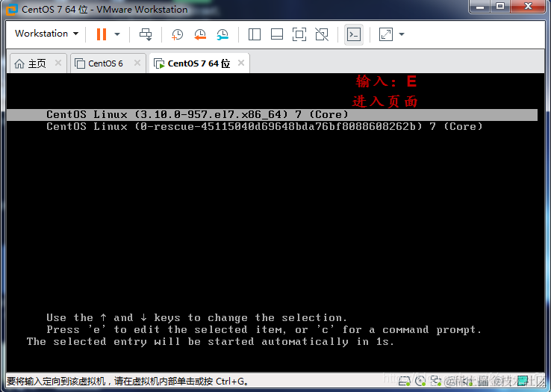Viewport: 551px width, 392px height.
Task: Click the sound card status icon
Action: tap(467, 381)
